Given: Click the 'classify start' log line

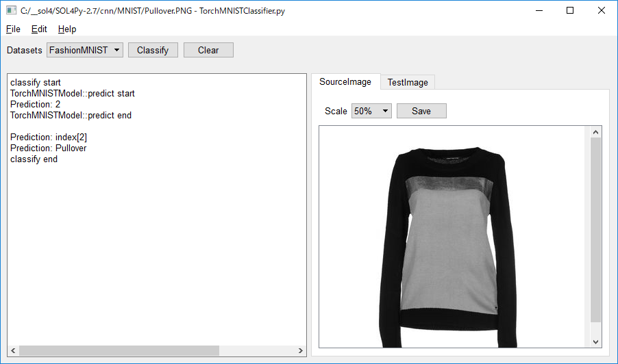Looking at the screenshot, I should (36, 82).
